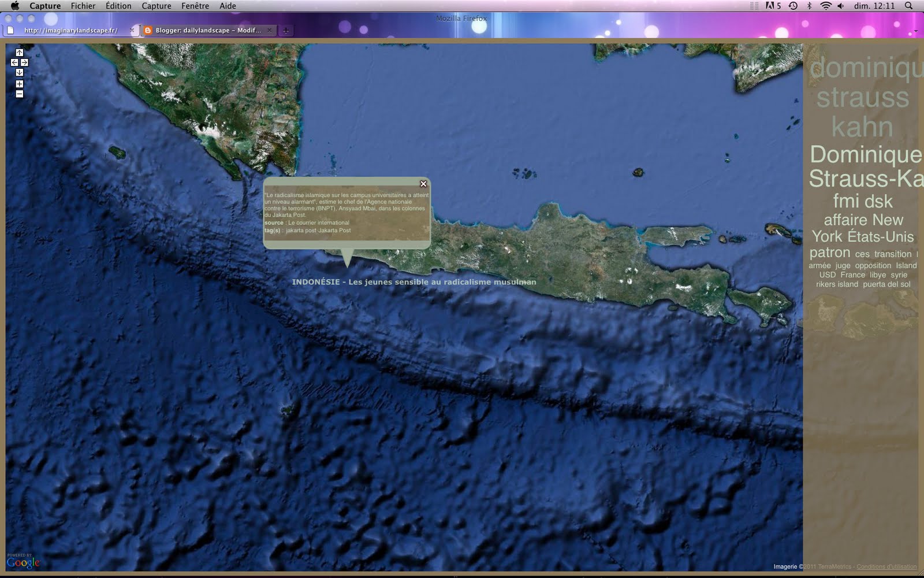Close the Blogger dailylandscape tab

point(269,30)
